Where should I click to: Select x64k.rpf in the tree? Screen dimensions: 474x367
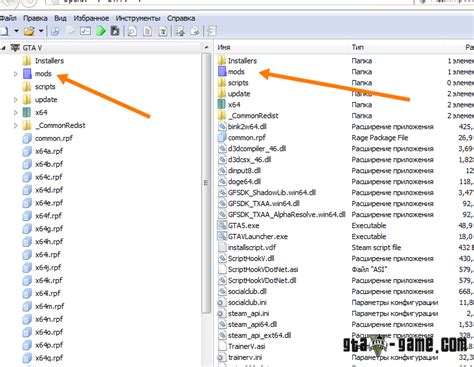[x=49, y=280]
